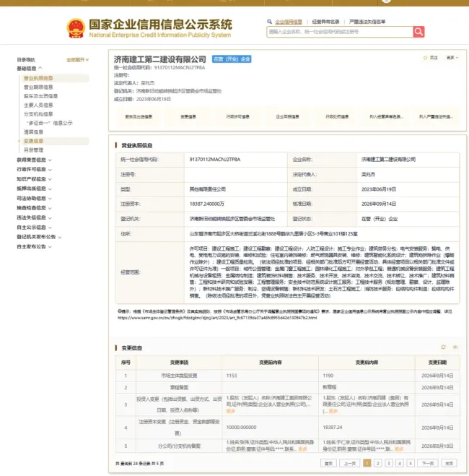Go to page 3 of change records
This screenshot has height=476, width=469.
(x=389, y=463)
